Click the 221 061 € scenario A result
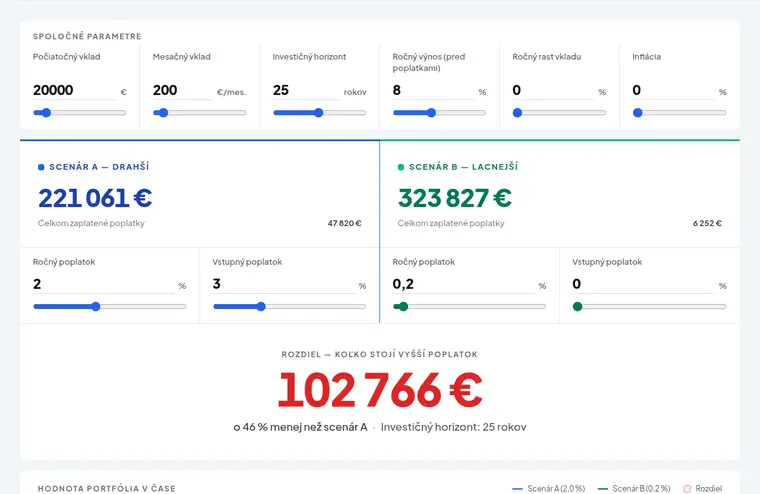The width and height of the screenshot is (760, 494). [x=95, y=198]
